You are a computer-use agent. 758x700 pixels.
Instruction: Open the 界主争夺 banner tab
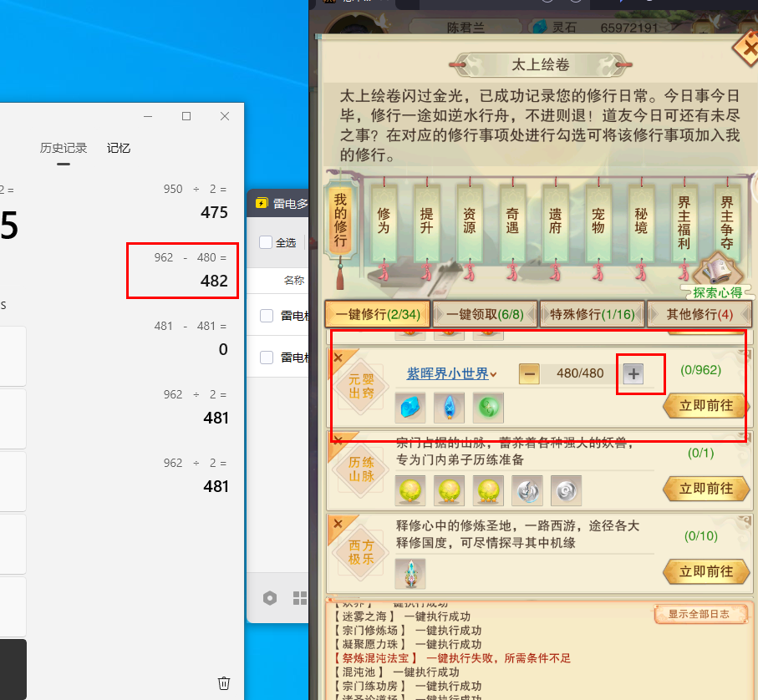[727, 223]
